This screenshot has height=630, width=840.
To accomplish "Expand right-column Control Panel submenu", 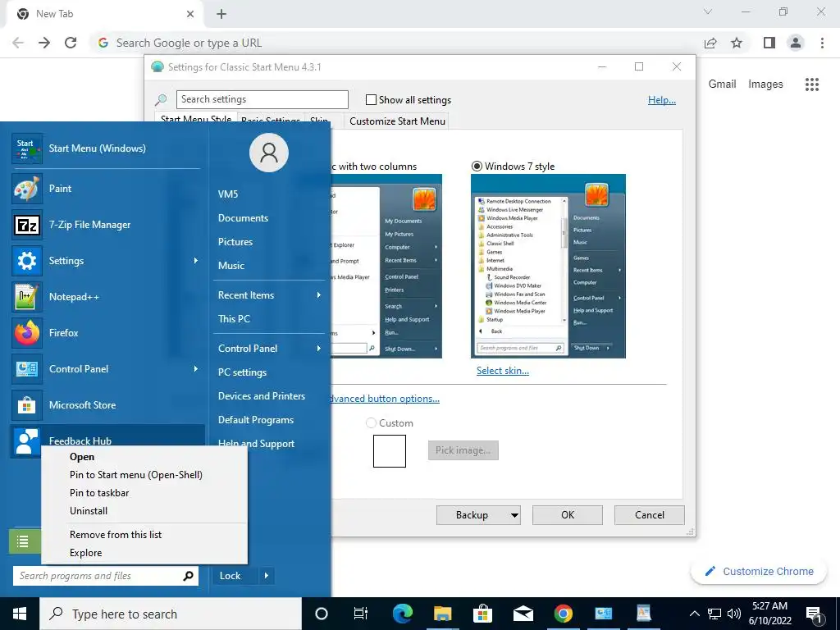I will pyautogui.click(x=319, y=348).
